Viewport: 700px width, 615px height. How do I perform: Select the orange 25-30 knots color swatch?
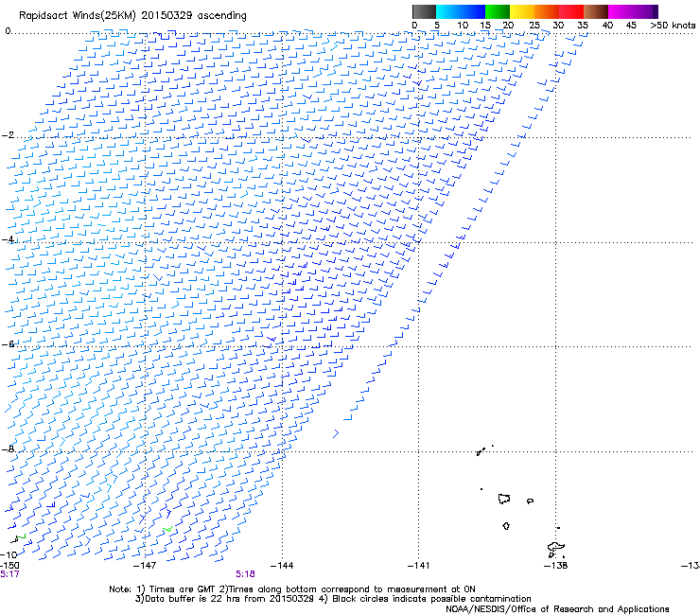coord(547,11)
